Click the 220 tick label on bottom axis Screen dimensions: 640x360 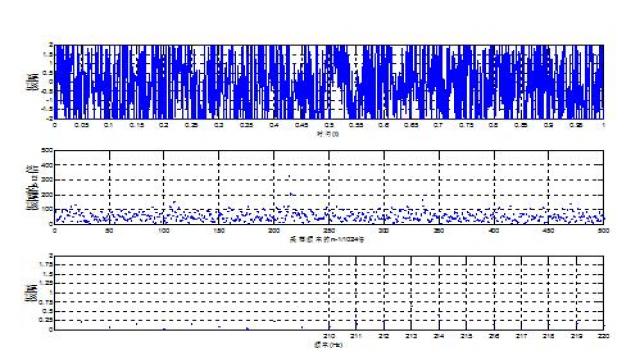coord(603,336)
